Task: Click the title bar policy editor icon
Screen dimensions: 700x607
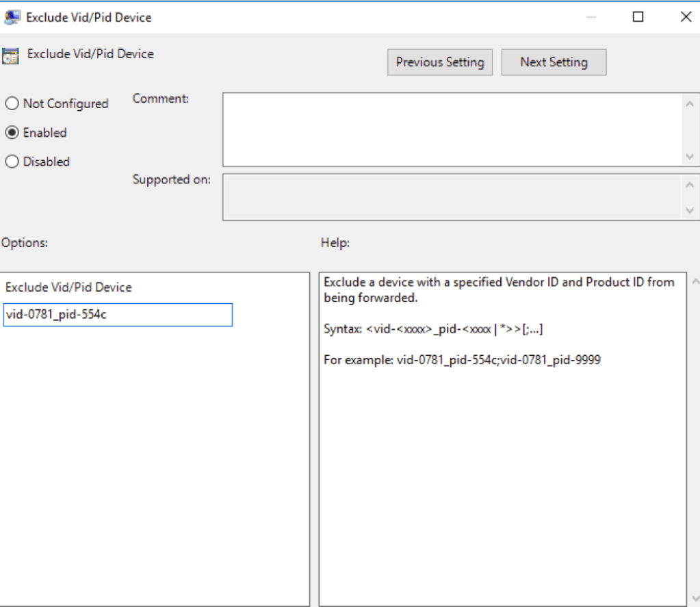Action: tap(12, 17)
